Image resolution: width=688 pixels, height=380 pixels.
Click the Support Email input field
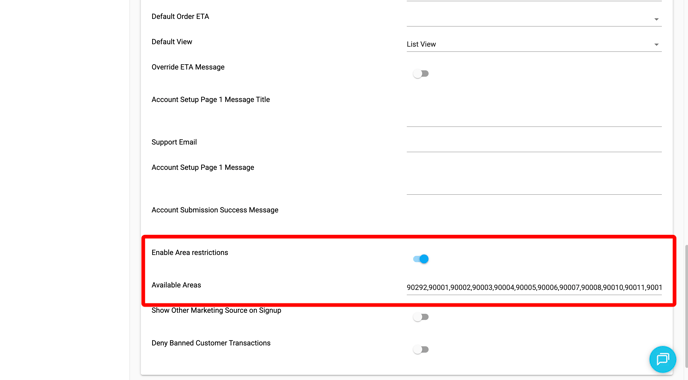pos(534,144)
